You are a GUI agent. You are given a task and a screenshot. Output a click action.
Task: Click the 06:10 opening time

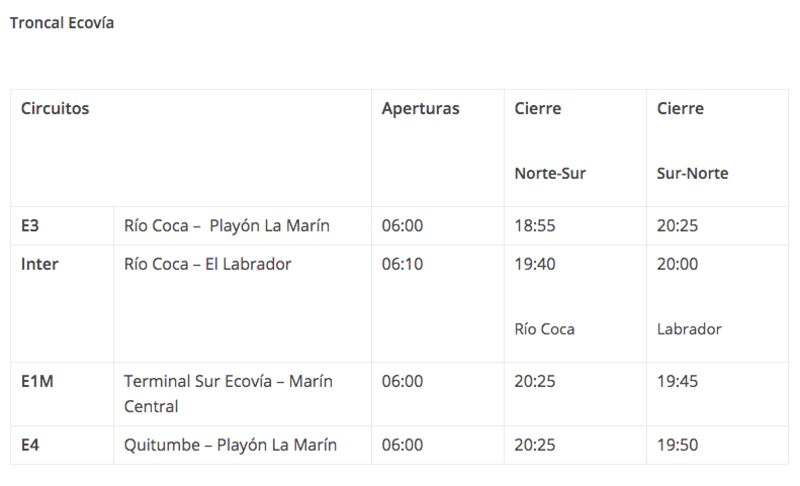pyautogui.click(x=402, y=264)
